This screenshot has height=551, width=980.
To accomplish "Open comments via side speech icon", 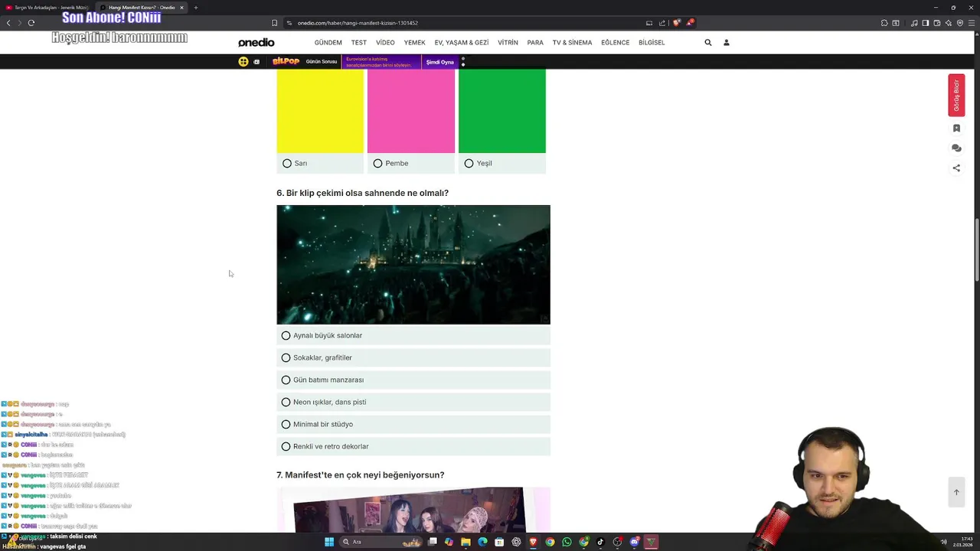I will [956, 148].
